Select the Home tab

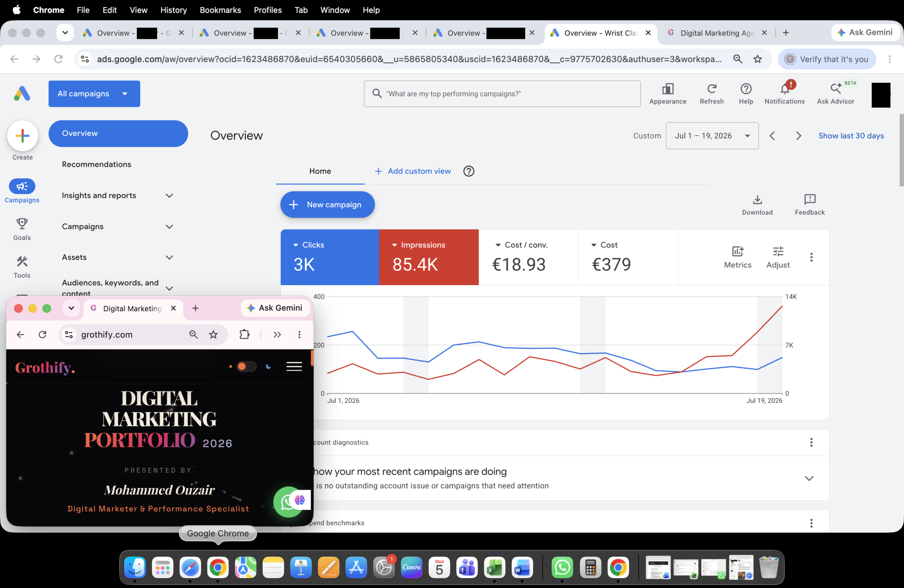click(320, 171)
